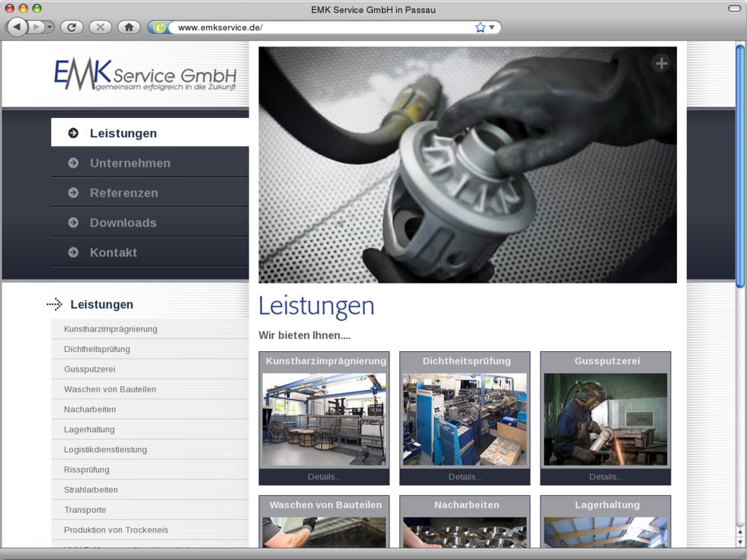The height and width of the screenshot is (560, 747).
Task: Click the browser Forward button
Action: 37,27
